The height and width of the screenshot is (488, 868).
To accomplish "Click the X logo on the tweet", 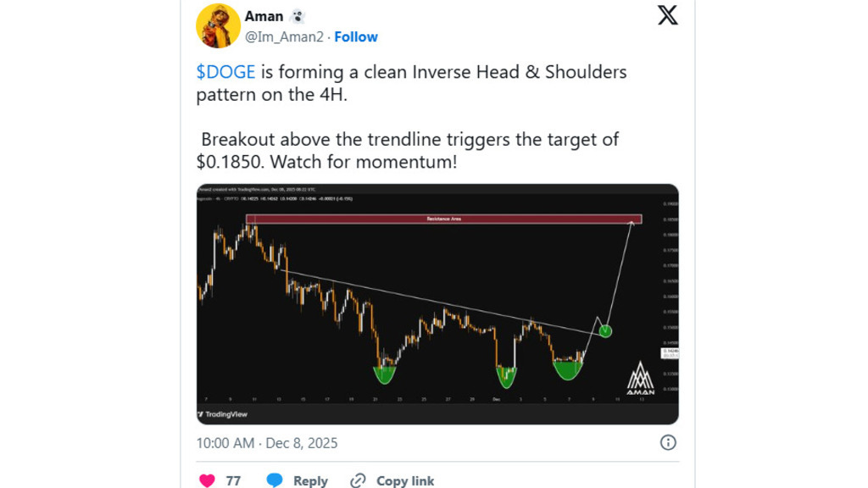I will pyautogui.click(x=668, y=15).
